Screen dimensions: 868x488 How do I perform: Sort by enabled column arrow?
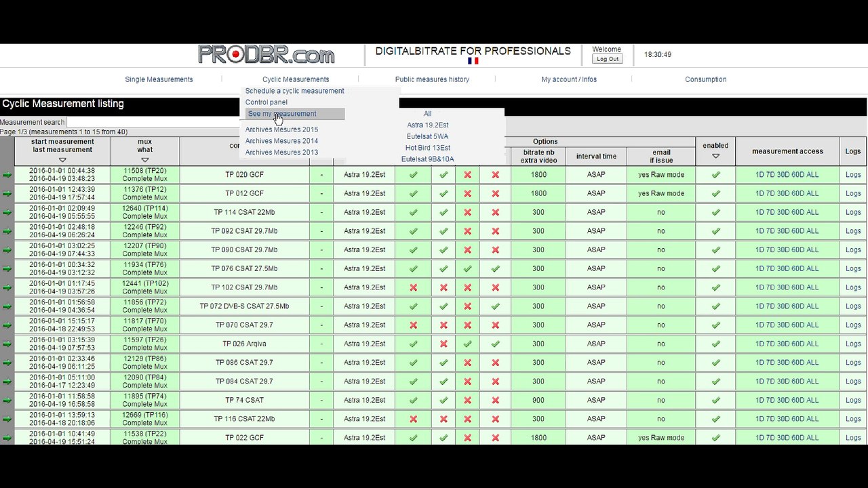point(715,157)
